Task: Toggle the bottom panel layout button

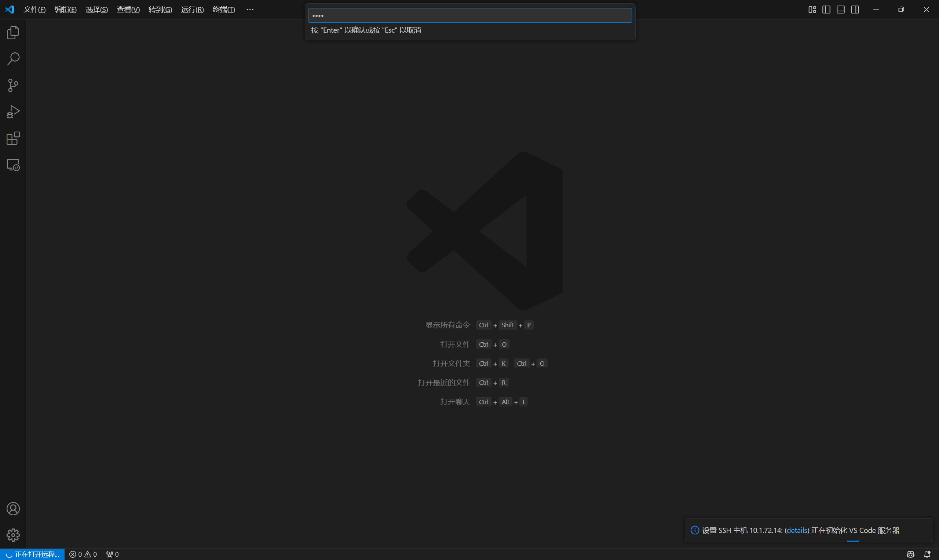Action: coord(840,10)
